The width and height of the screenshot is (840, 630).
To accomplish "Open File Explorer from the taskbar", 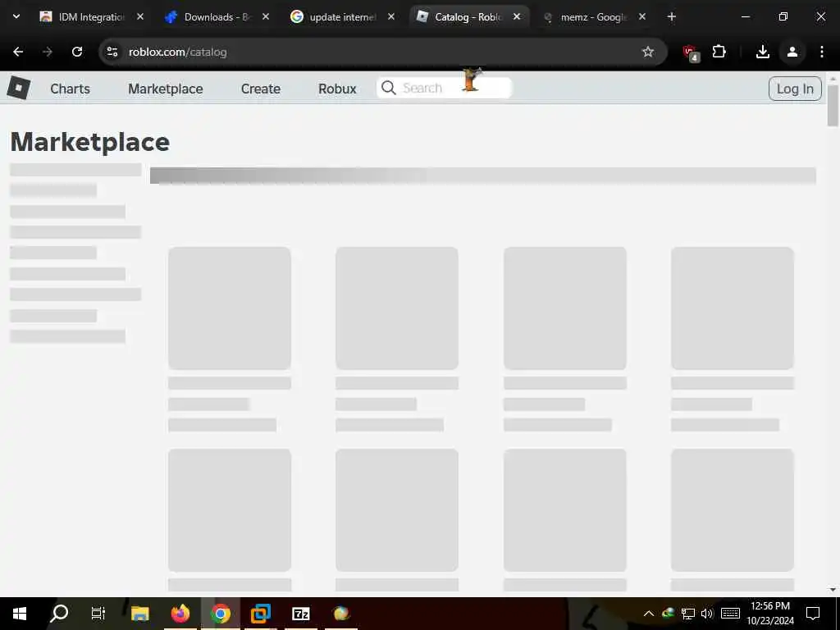I will [x=139, y=614].
